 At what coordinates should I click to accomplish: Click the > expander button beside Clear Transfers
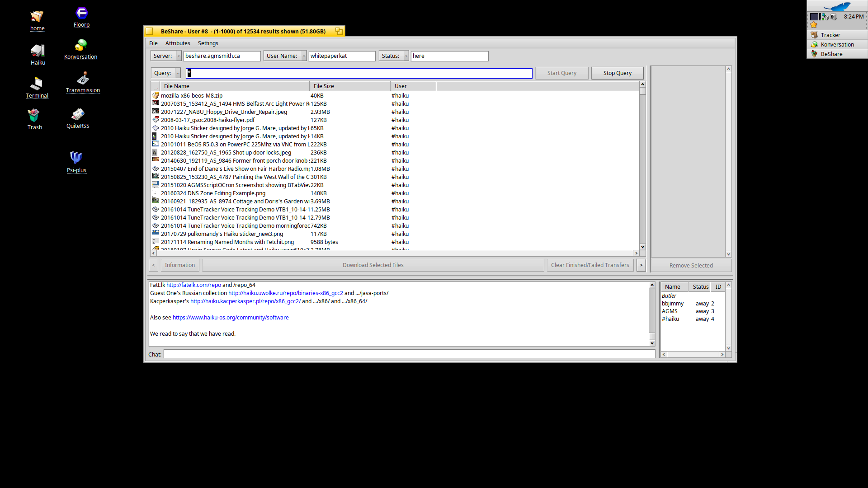tap(641, 265)
